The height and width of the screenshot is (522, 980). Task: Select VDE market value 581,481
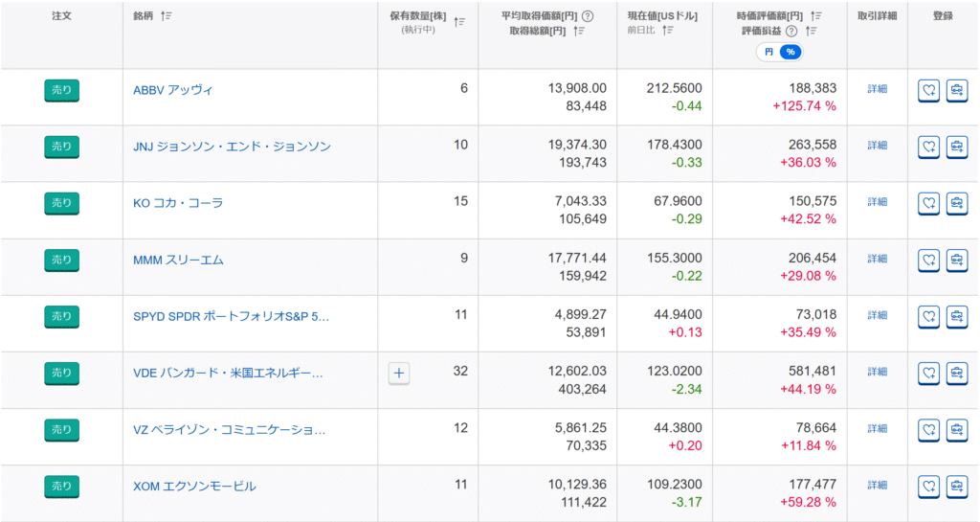click(x=813, y=372)
